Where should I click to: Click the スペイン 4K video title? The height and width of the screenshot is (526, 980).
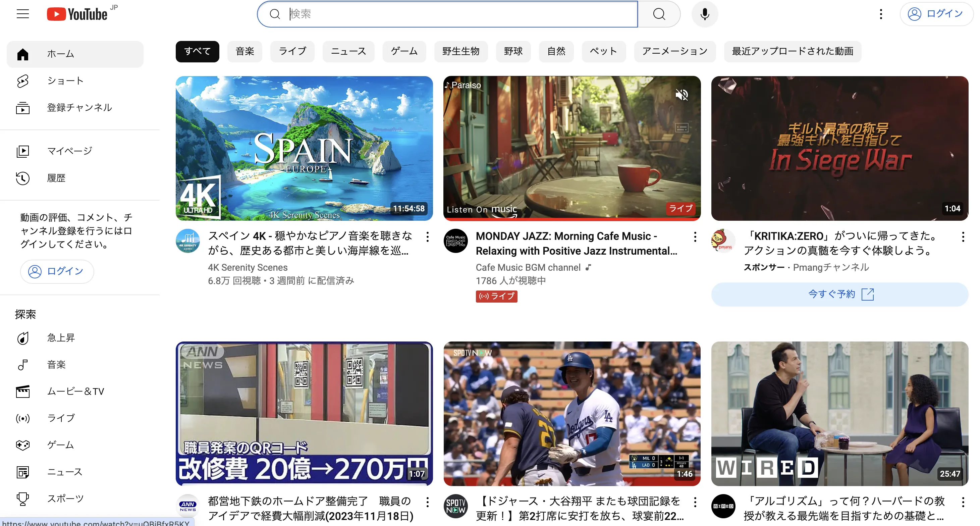click(310, 243)
